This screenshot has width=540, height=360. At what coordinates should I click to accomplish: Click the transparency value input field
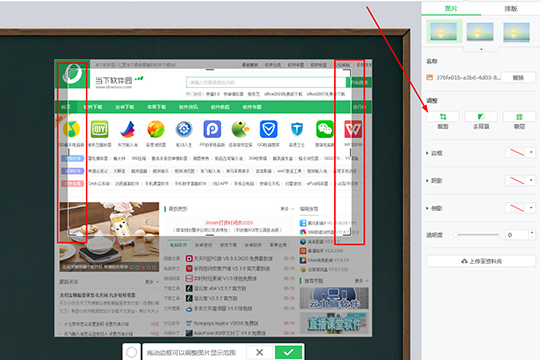click(x=517, y=235)
